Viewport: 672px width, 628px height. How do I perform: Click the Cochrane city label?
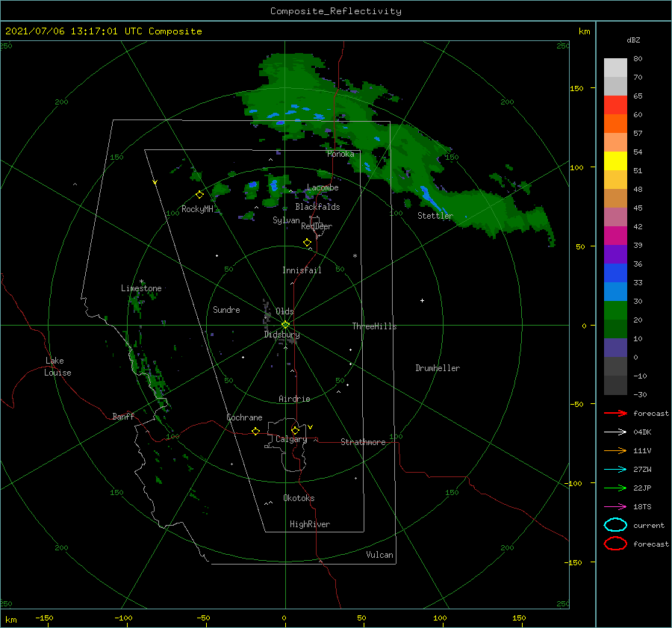[244, 417]
